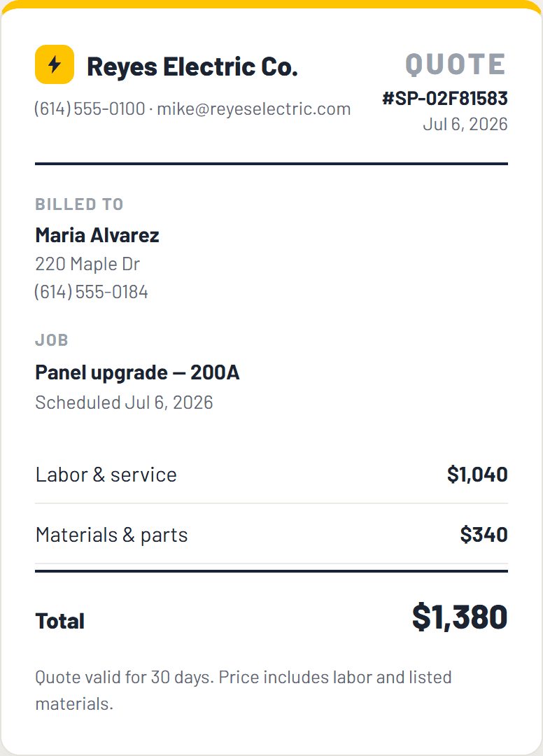Click the yellow lightning bolt logo icon
Screen dimensions: 543x756
pos(55,64)
